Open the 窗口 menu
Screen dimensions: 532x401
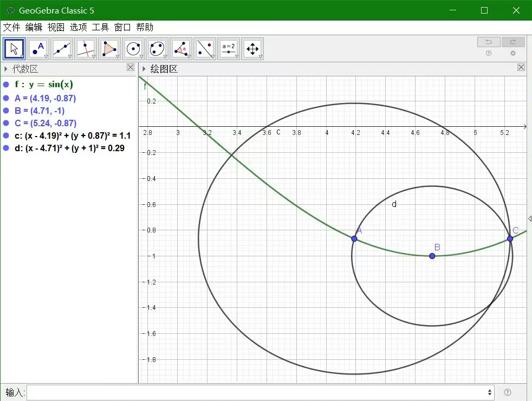(122, 27)
